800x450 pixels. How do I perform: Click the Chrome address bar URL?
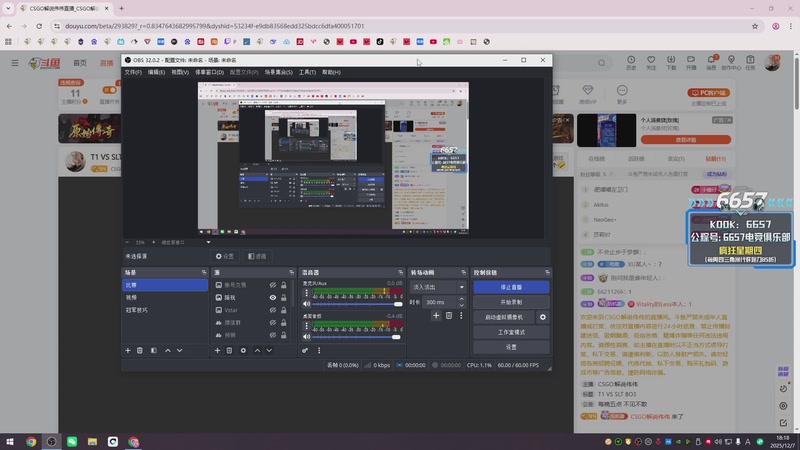215,26
